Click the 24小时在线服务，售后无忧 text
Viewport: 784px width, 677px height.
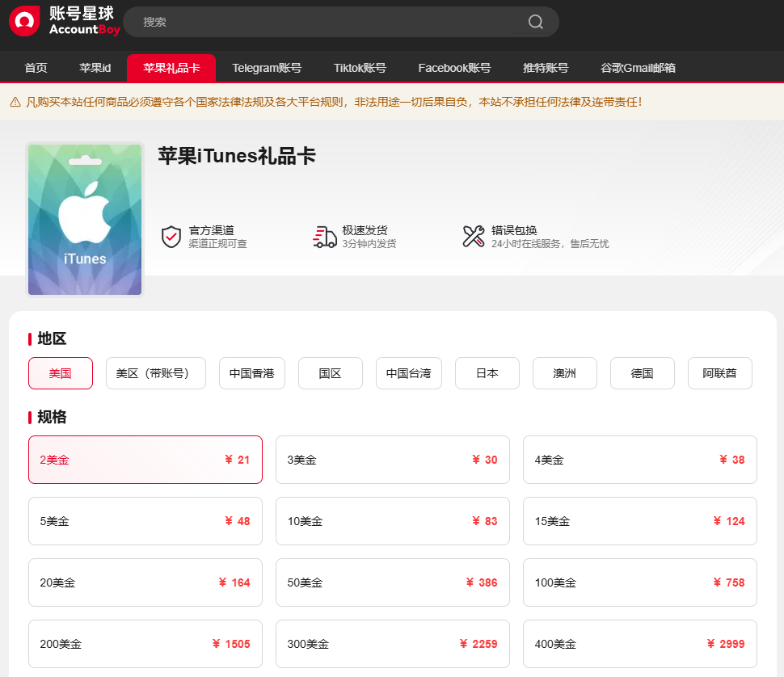click(x=550, y=244)
